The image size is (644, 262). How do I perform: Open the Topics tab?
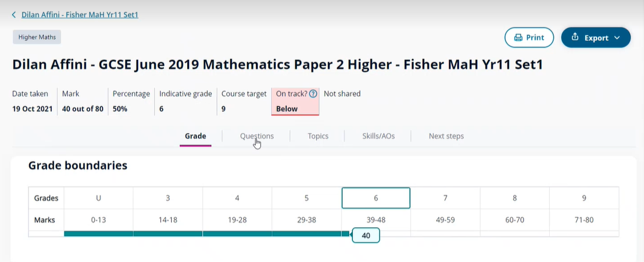tap(318, 136)
